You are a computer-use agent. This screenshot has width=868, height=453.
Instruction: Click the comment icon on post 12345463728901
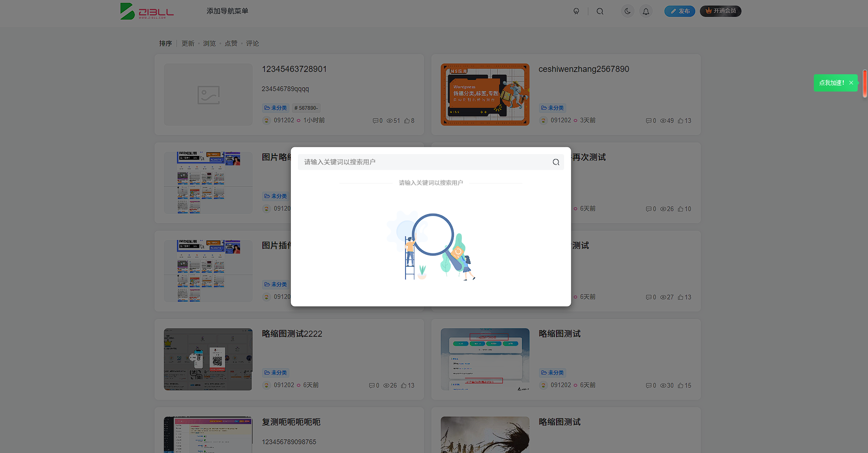[x=375, y=120]
